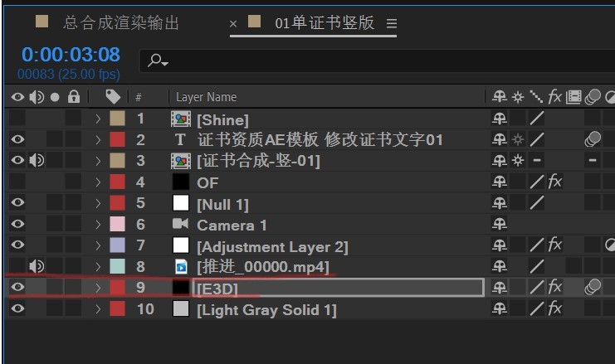
Task: Mute audio of 证书合成-竖-01 layer
Action: coord(37,160)
